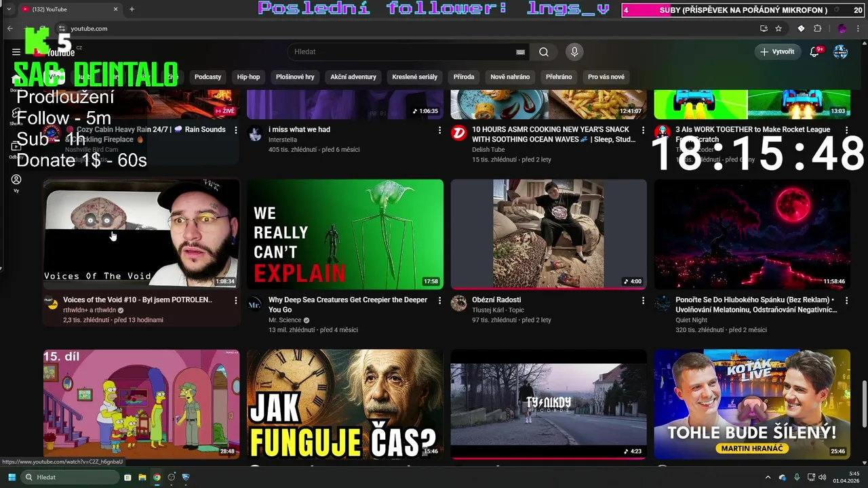Play the 'WE REALLY CAN'T EXPLAIN' thumbnail

345,235
